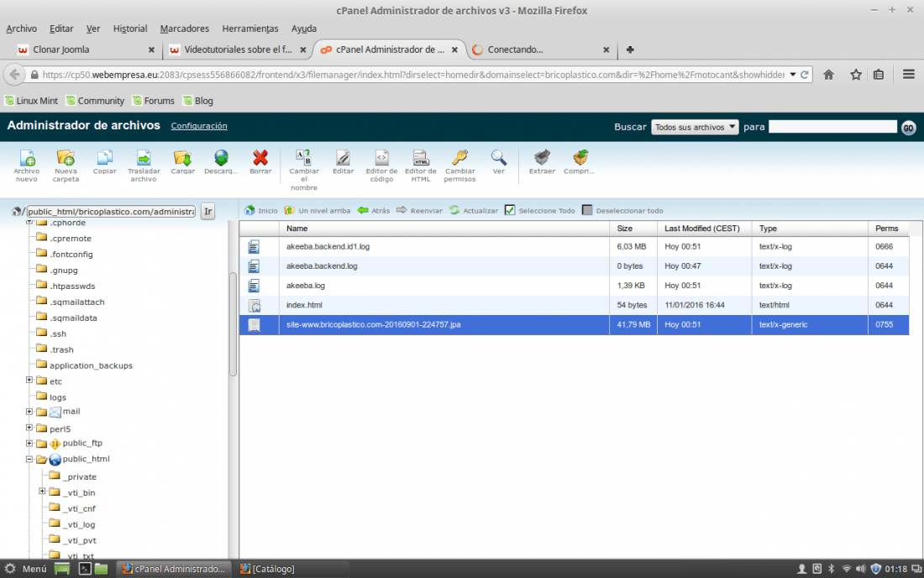Viewport: 924px width, 578px height.
Task: Click the Ver magnifier tool
Action: (498, 162)
